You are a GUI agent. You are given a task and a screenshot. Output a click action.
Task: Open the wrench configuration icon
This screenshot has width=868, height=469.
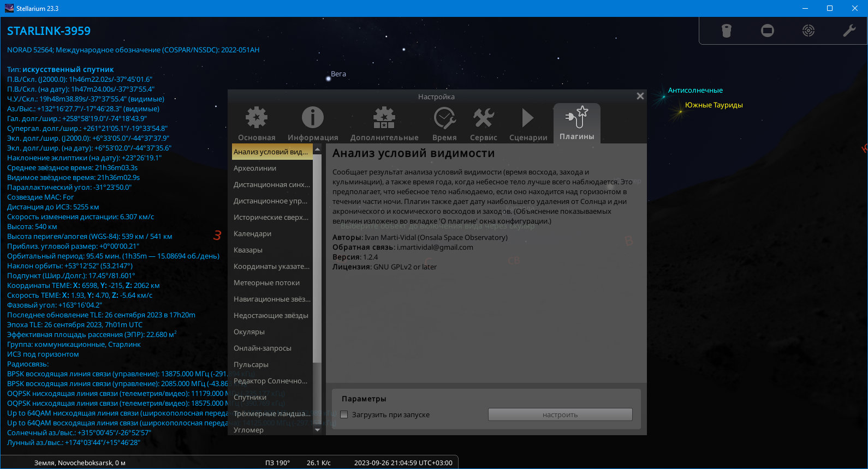849,31
